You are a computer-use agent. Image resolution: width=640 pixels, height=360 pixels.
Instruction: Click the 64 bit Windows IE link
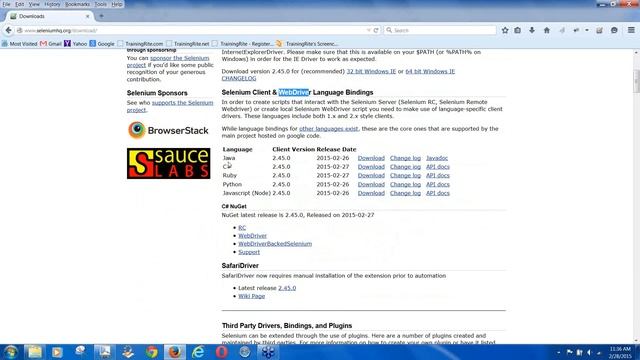coord(430,71)
